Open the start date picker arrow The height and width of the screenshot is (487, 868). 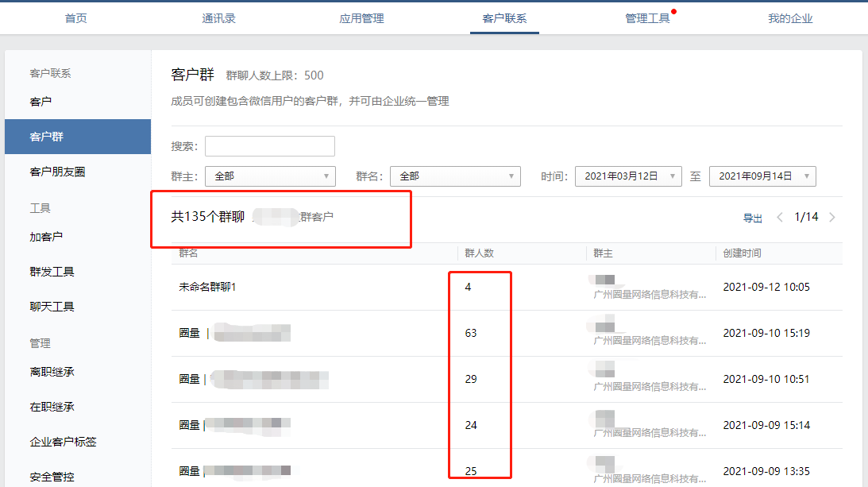click(673, 176)
